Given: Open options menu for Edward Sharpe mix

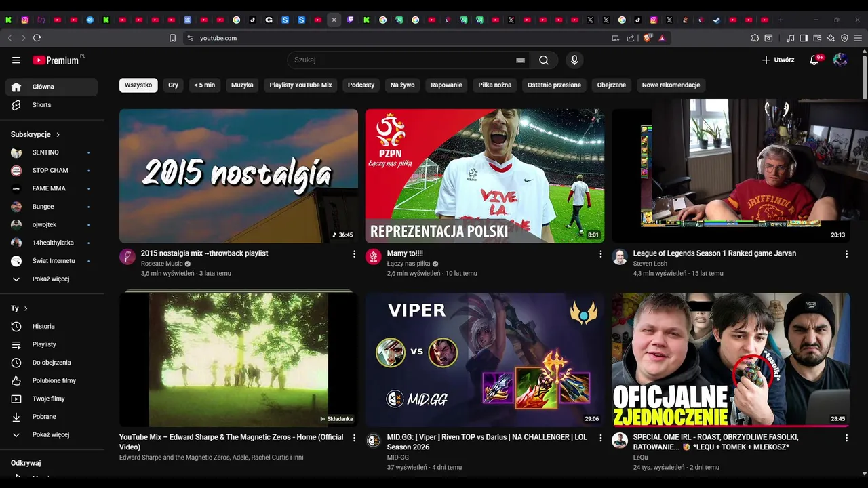Looking at the screenshot, I should coord(354,438).
